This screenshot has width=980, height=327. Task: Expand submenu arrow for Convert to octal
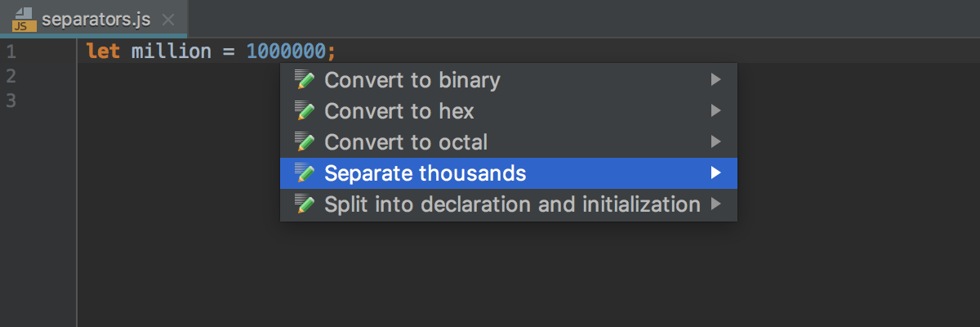point(715,141)
